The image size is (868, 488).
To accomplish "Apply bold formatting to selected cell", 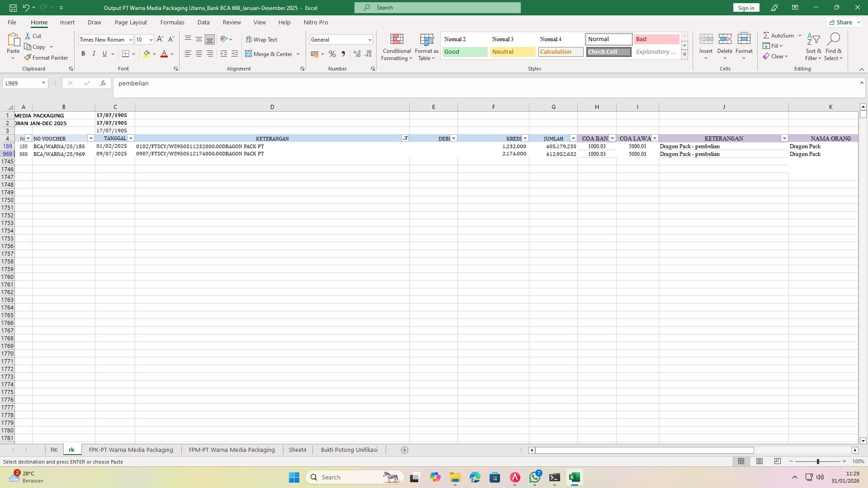I will (83, 53).
